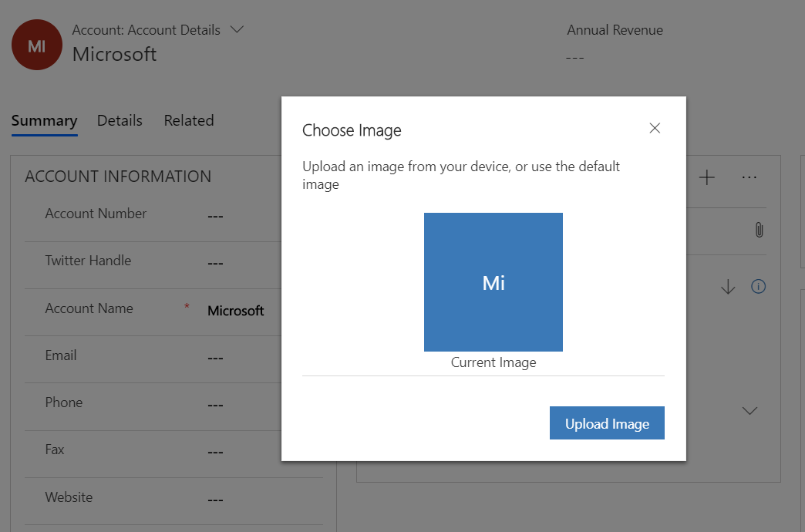
Task: Click the information circle icon
Action: coord(758,286)
